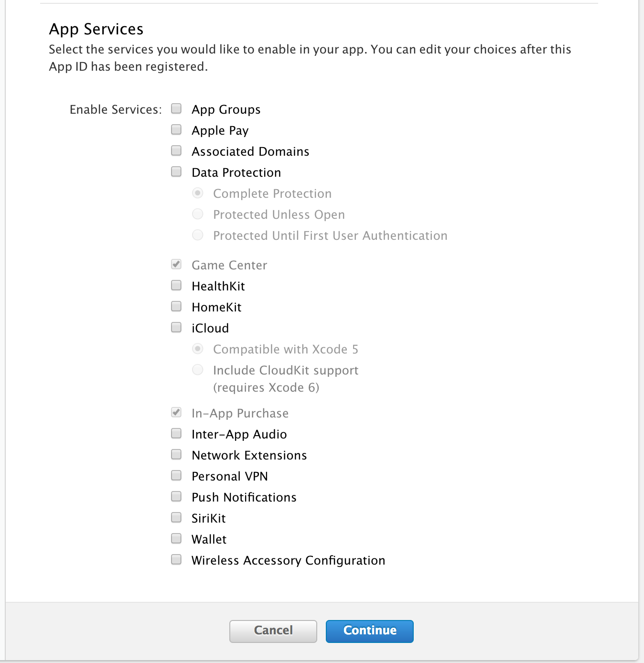Choose Include CloudKit support option
Viewport: 644px width, 663px height.
click(x=198, y=370)
